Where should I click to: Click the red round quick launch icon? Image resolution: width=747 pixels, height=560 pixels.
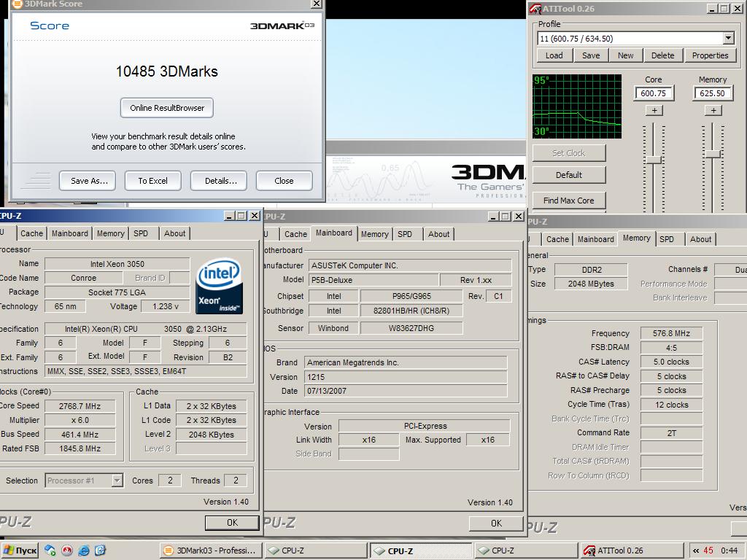click(66, 551)
